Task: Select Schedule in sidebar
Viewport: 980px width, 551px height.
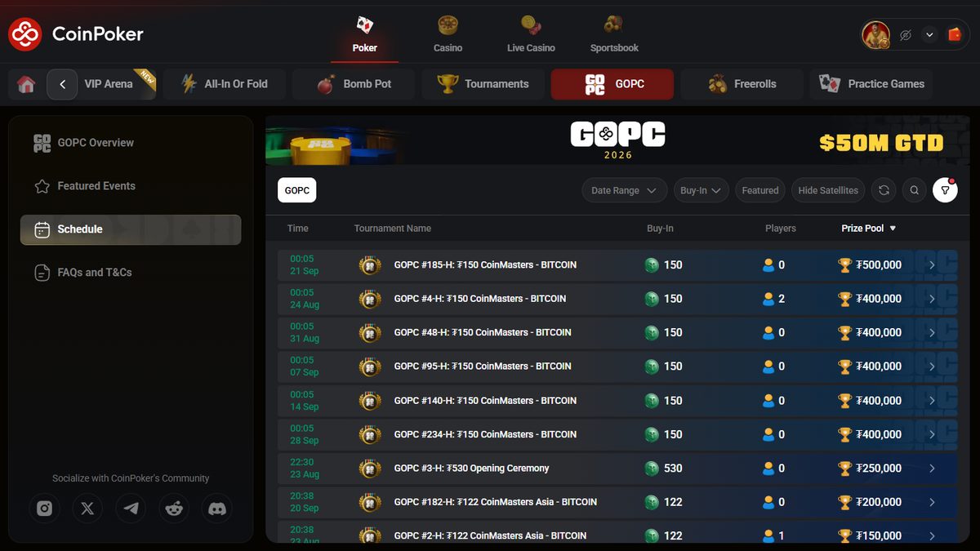Action: click(131, 229)
